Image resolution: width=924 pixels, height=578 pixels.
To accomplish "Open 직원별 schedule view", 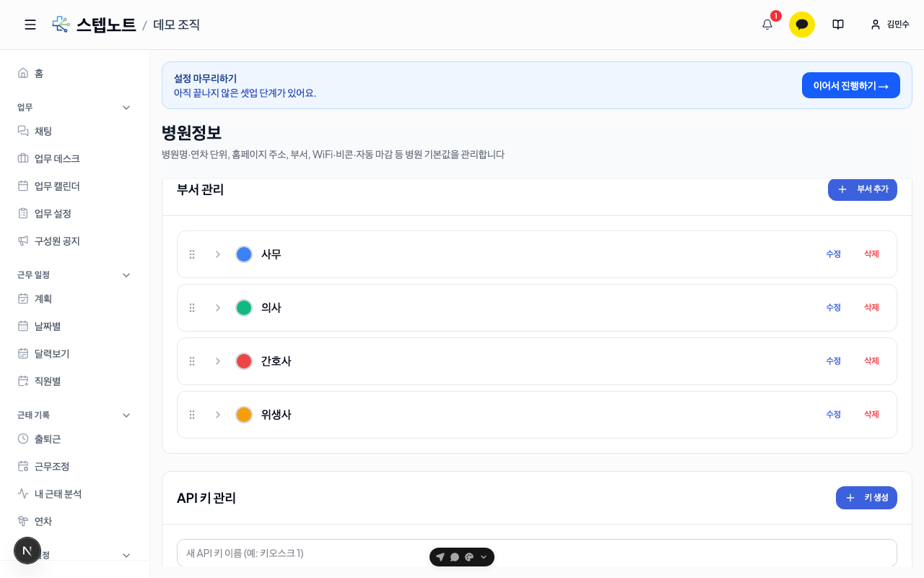I will point(75,381).
